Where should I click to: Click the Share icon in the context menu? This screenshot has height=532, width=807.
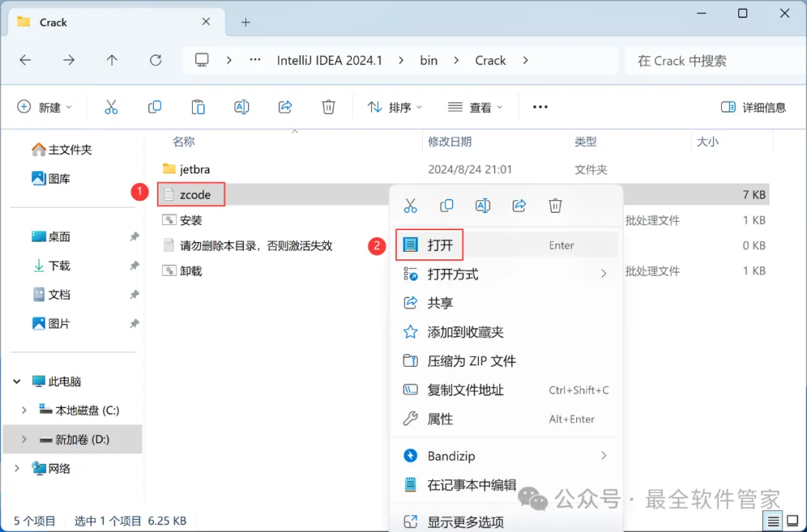point(519,205)
